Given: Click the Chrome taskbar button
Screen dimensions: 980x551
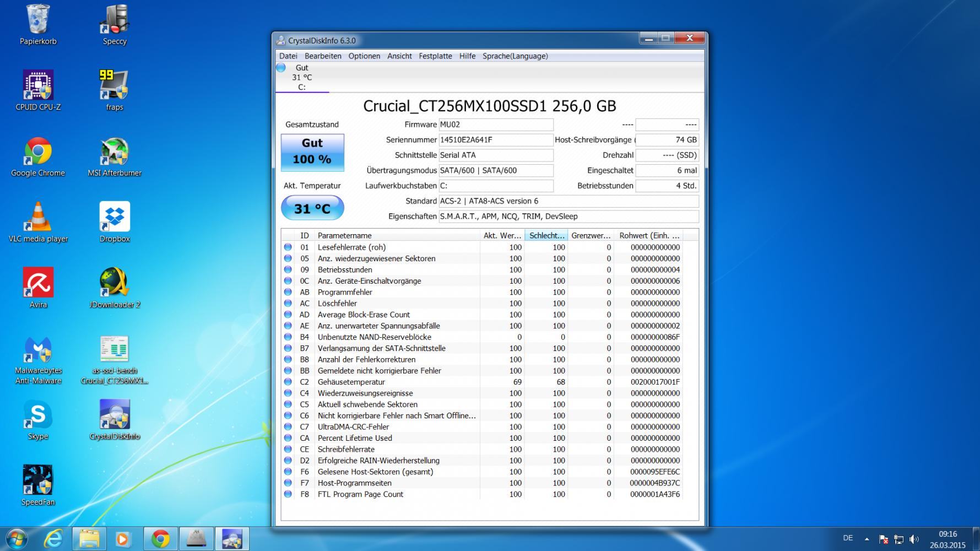Looking at the screenshot, I should pos(160,538).
